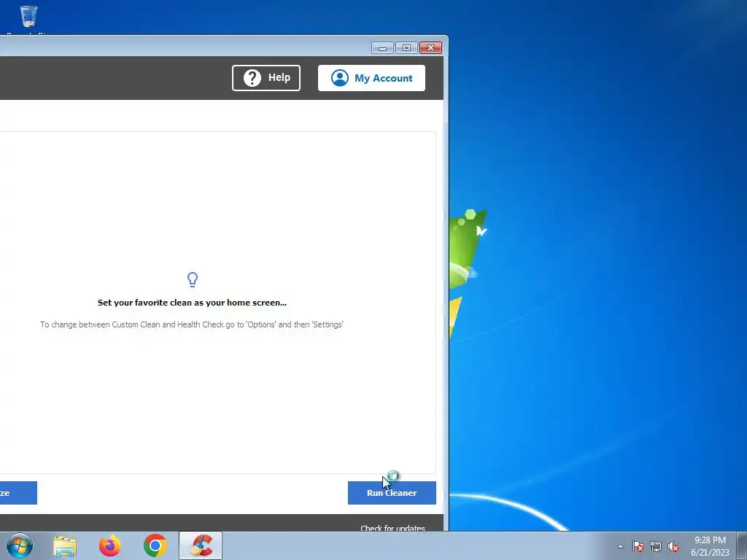Click the muted volume tray icon

[x=673, y=546]
